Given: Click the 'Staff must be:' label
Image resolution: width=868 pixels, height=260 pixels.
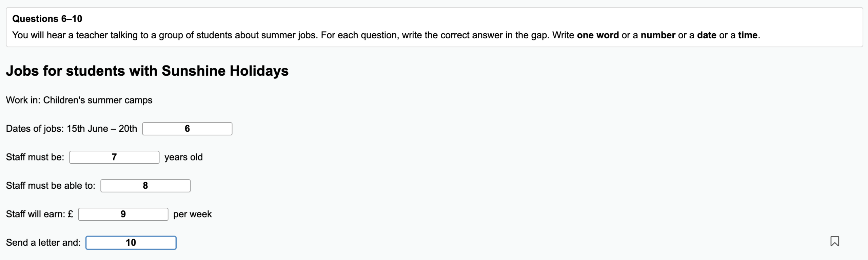Looking at the screenshot, I should 35,157.
